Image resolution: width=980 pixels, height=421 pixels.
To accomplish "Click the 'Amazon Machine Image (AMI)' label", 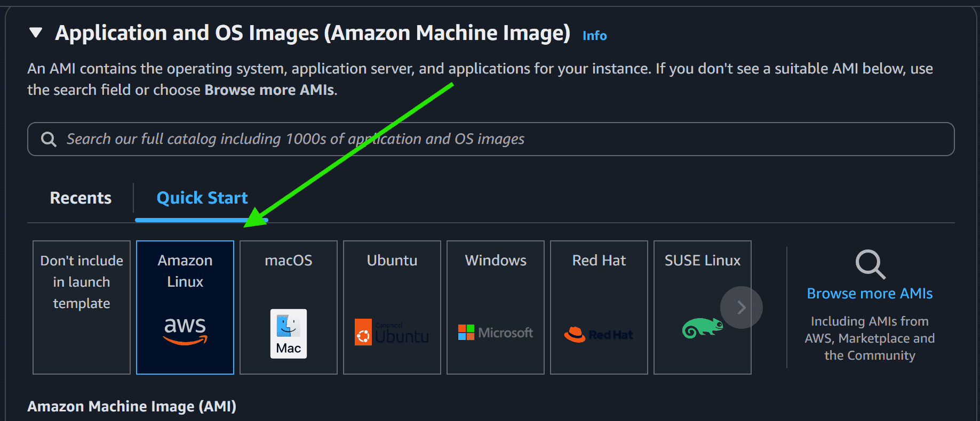I will (132, 406).
